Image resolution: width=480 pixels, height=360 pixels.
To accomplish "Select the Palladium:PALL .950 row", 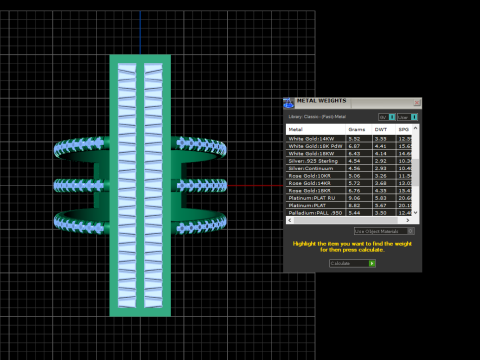I will pos(349,213).
